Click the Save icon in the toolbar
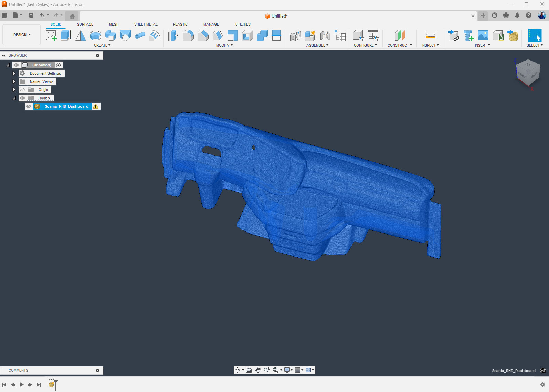 coord(31,15)
